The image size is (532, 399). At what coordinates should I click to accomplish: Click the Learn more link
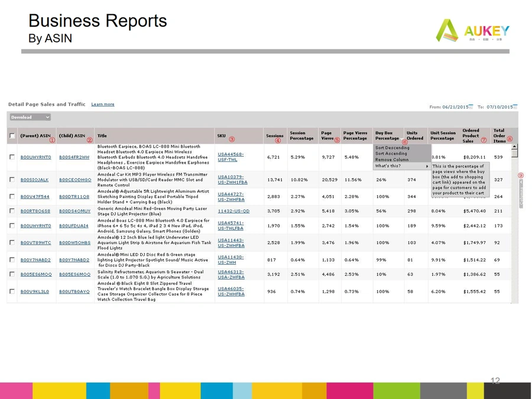[103, 104]
